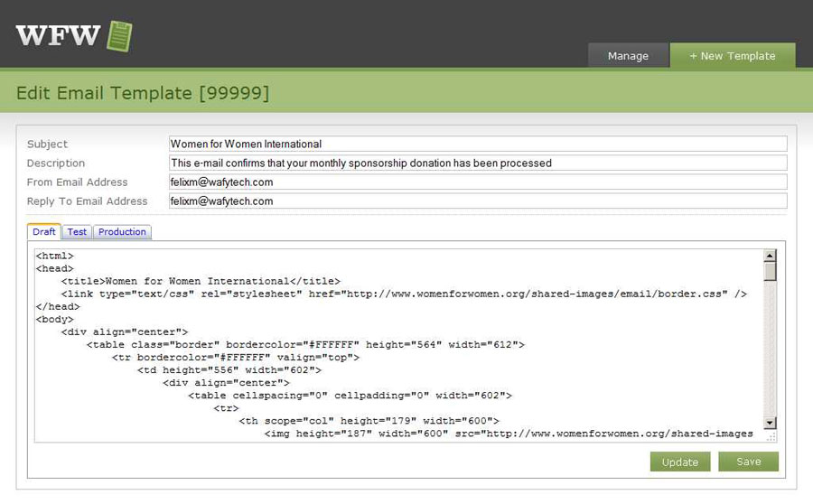
Task: Click the WFW logo text
Action: (x=58, y=36)
